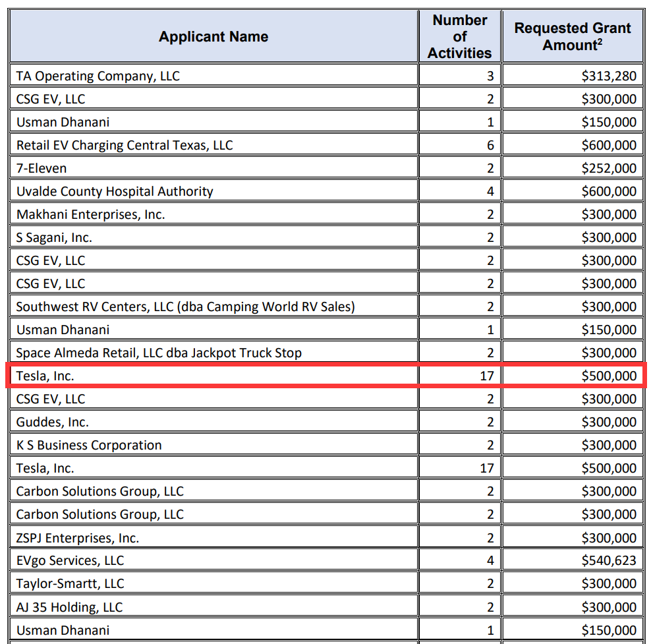Screen dimensions: 651x644
Task: Click $600,000 in Uvalde County Hospital row
Action: click(573, 191)
